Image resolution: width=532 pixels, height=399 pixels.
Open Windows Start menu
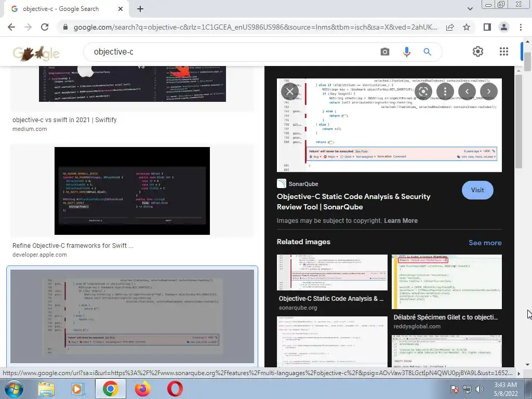[x=14, y=389]
